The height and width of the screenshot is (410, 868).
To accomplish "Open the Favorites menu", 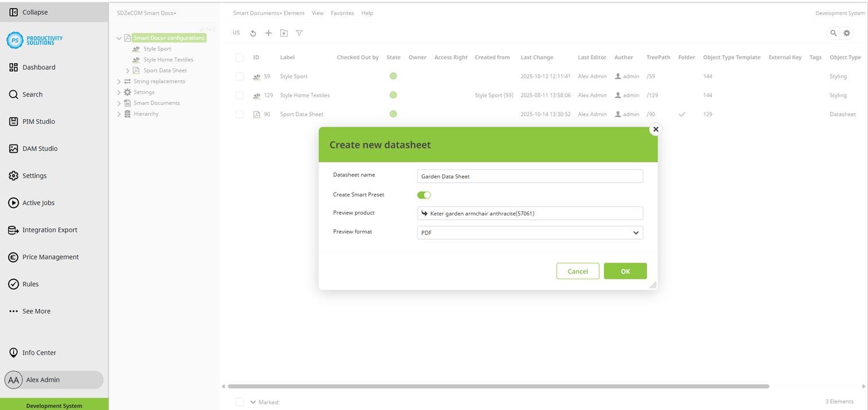I will (x=342, y=13).
